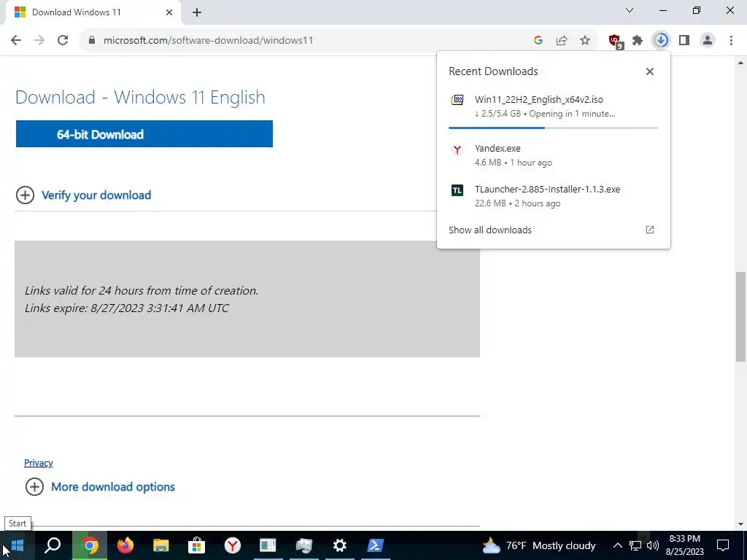747x560 pixels.
Task: Launch Yandex browser from the taskbar
Action: (x=233, y=545)
